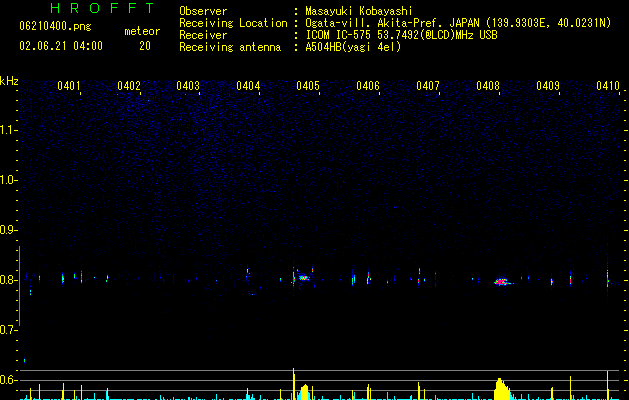Click the Ogata-vill. Akita-Pref. JAPAN location text
This screenshot has height=400, width=629.
(458, 23)
